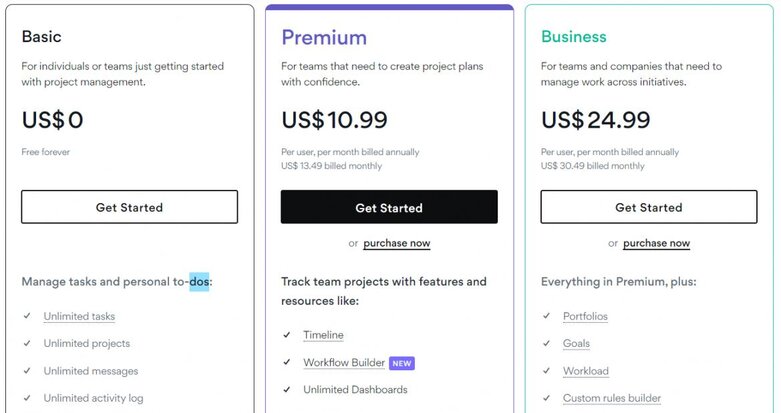This screenshot has height=413, width=781.
Task: Click the highlighted 'dos' text in Basic
Action: coord(199,282)
